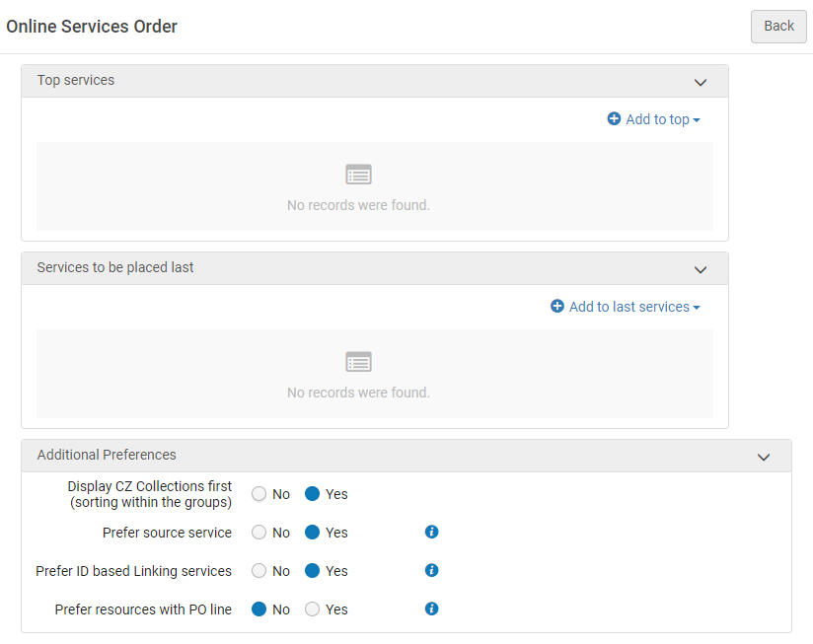This screenshot has width=813, height=644.
Task: Click info icon beside Prefer source service
Action: tap(431, 532)
